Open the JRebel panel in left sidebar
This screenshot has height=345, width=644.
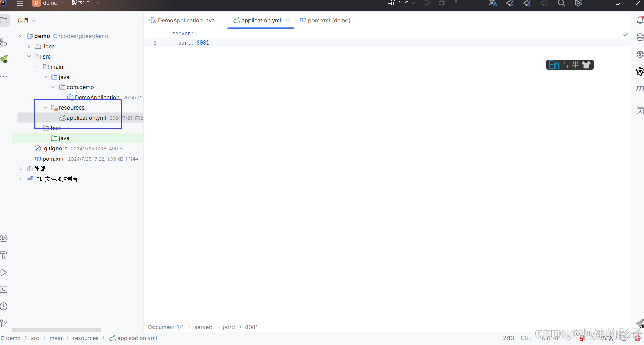4,60
